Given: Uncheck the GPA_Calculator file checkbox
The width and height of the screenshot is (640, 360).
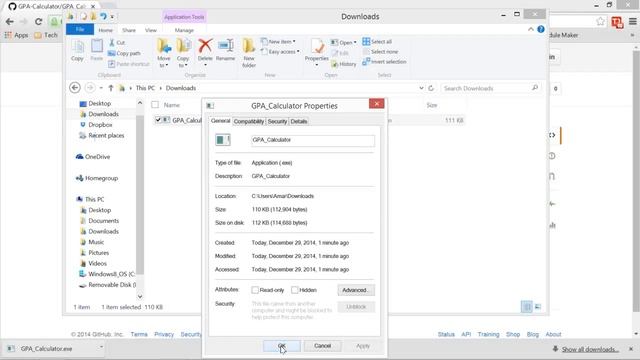Looking at the screenshot, I should 158,120.
